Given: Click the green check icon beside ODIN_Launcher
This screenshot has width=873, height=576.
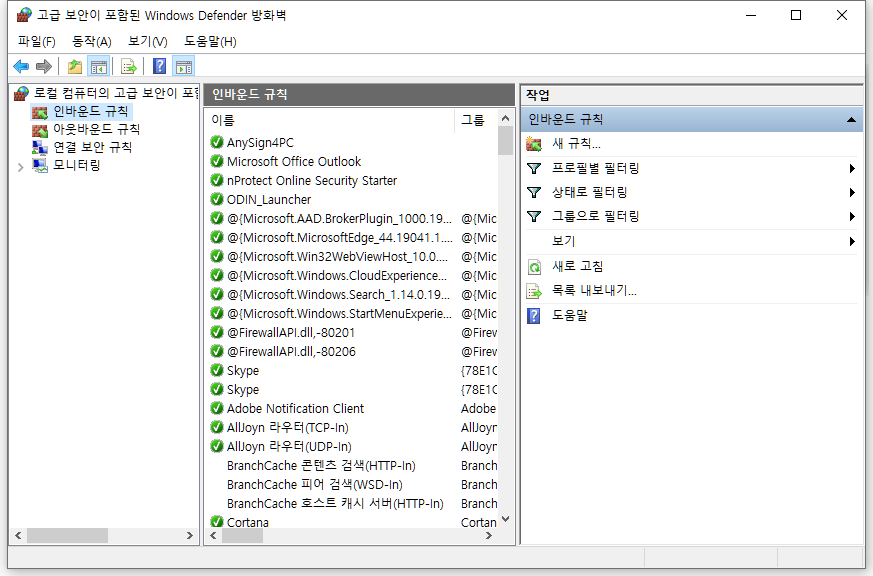Looking at the screenshot, I should pos(217,199).
